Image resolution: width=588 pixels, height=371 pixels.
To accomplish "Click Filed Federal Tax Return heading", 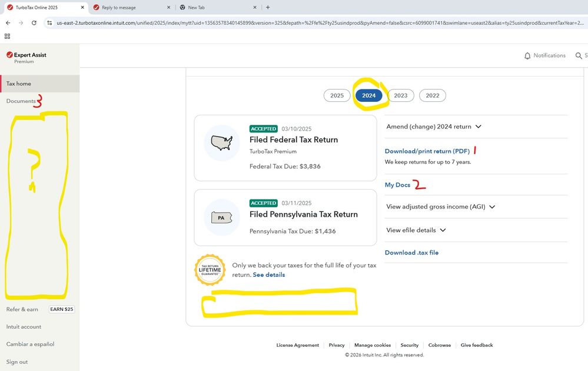I will pos(294,140).
